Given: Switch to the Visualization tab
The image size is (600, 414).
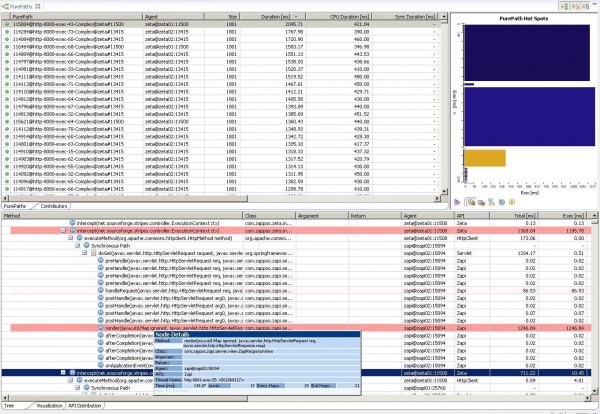Looking at the screenshot, I should pos(49,406).
